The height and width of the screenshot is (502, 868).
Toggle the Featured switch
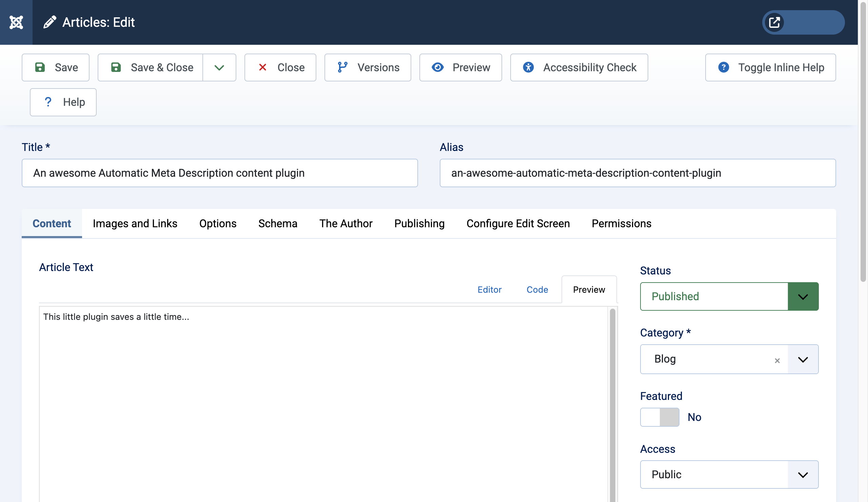659,417
